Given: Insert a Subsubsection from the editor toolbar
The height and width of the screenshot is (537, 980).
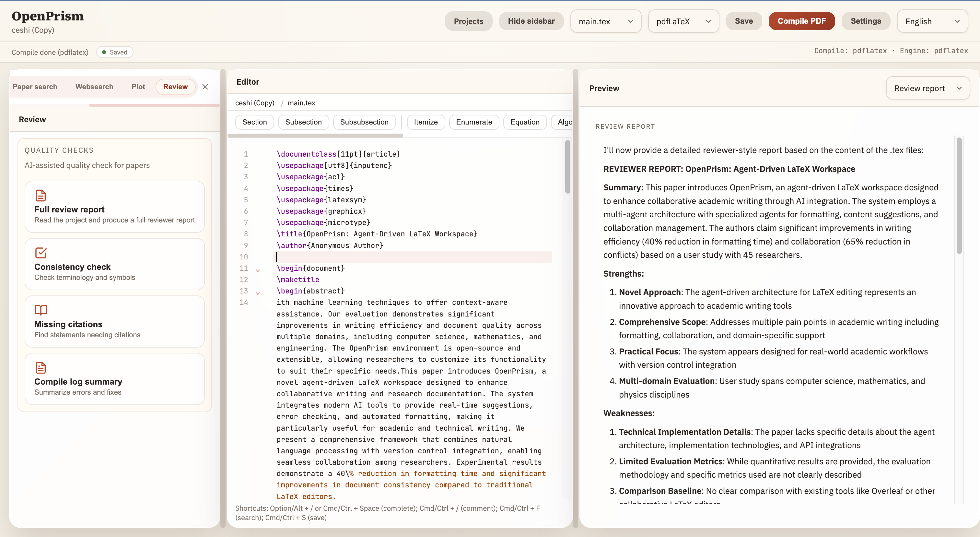Looking at the screenshot, I should 364,122.
